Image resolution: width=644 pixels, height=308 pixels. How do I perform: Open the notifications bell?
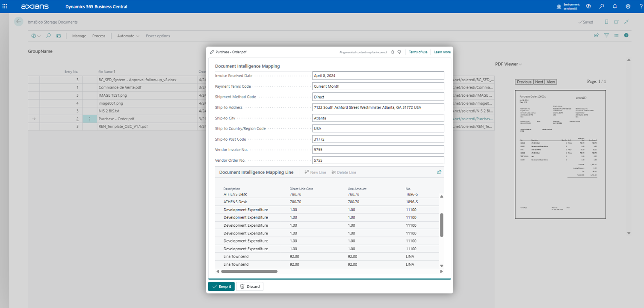tap(615, 6)
